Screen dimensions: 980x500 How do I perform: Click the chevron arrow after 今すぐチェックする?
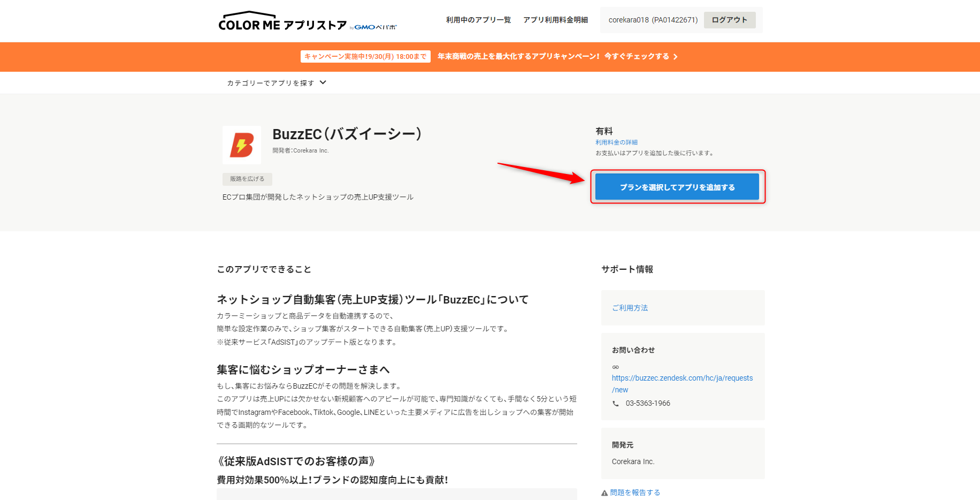(x=676, y=57)
